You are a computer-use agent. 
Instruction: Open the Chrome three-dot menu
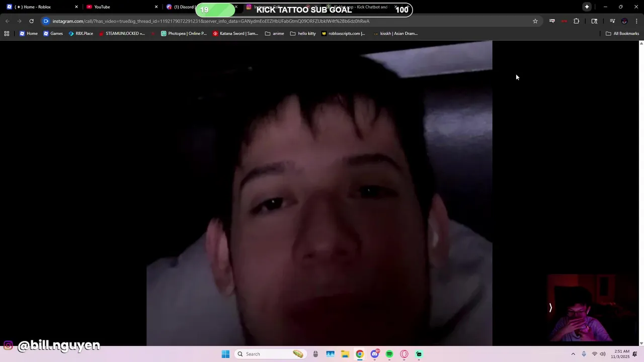click(636, 21)
